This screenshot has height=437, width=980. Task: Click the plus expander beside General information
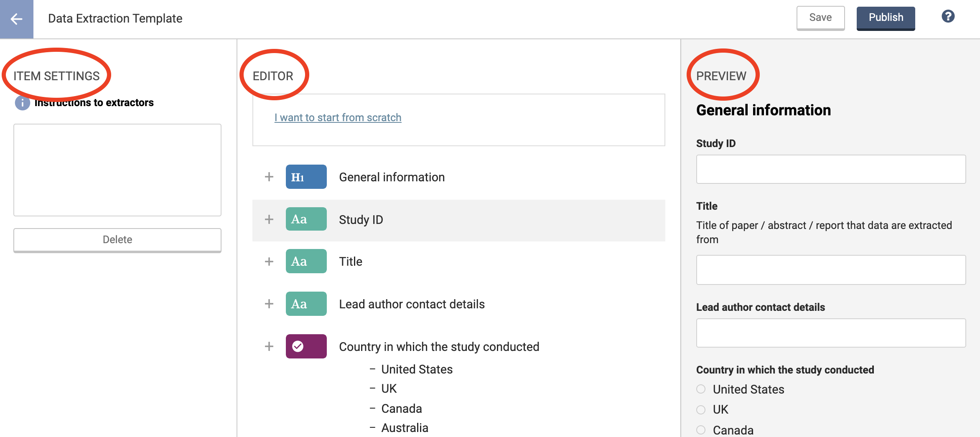point(269,177)
